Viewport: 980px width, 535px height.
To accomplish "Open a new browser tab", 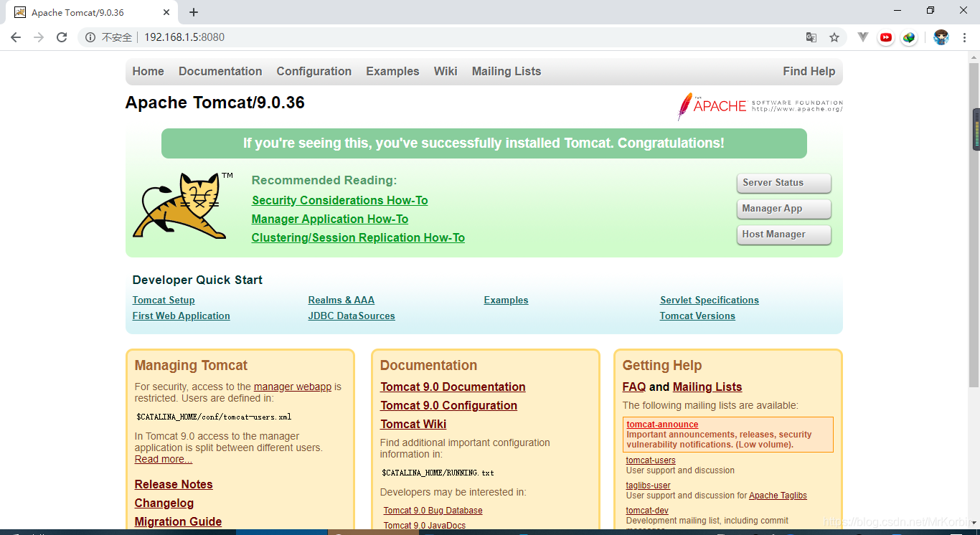I will click(194, 12).
